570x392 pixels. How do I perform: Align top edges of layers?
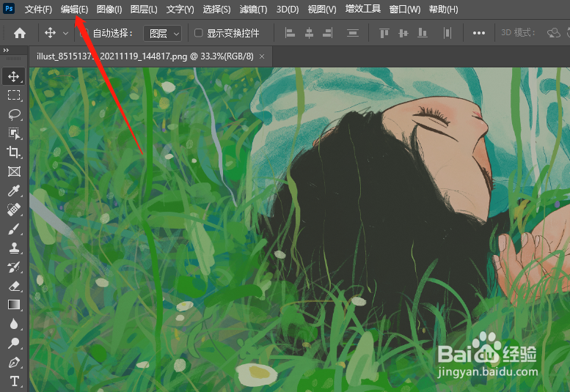tap(384, 33)
